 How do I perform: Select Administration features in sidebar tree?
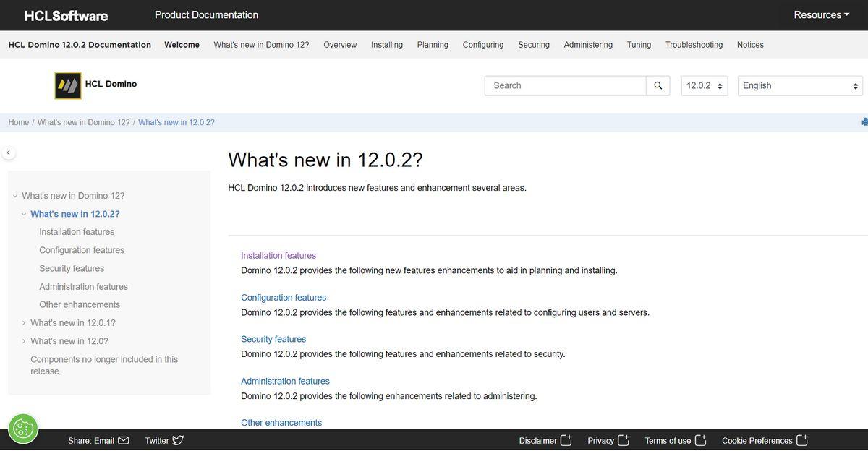[83, 287]
